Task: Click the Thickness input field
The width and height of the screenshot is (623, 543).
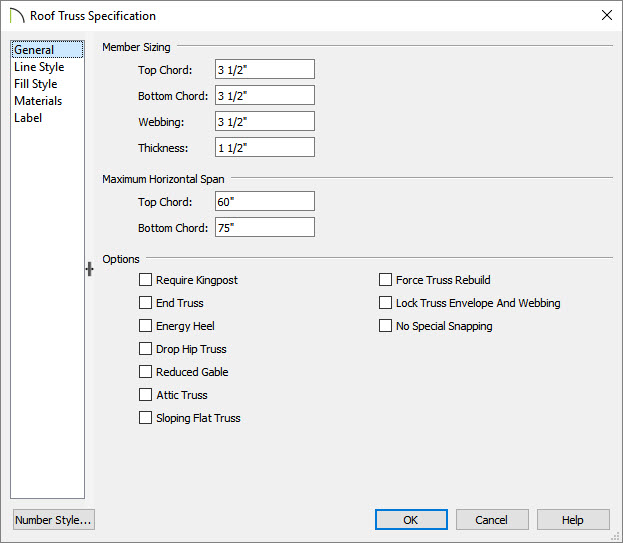Action: [265, 147]
